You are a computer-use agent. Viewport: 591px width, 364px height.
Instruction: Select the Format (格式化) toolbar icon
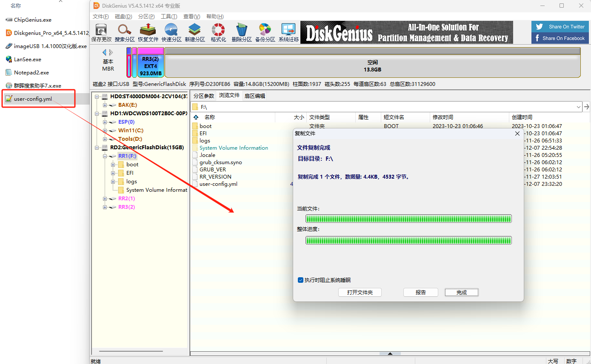tap(218, 32)
